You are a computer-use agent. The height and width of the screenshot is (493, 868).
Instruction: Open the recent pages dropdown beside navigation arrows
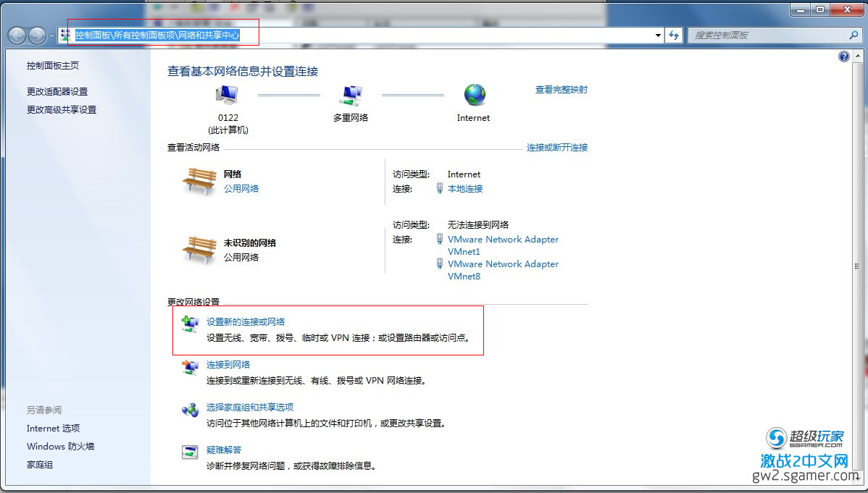[51, 36]
